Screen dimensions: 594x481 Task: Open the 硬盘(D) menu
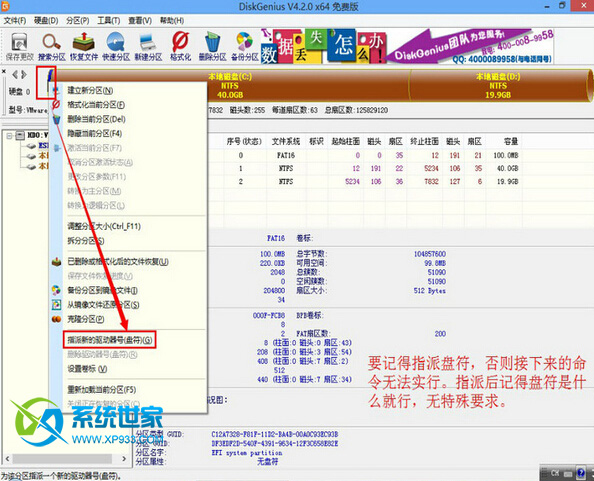(46, 20)
